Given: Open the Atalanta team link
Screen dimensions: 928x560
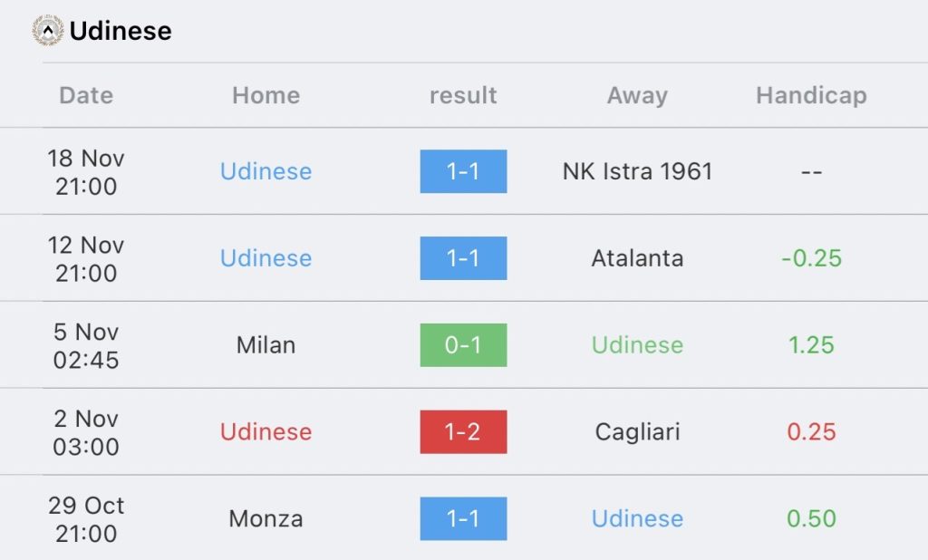Looking at the screenshot, I should 637,258.
